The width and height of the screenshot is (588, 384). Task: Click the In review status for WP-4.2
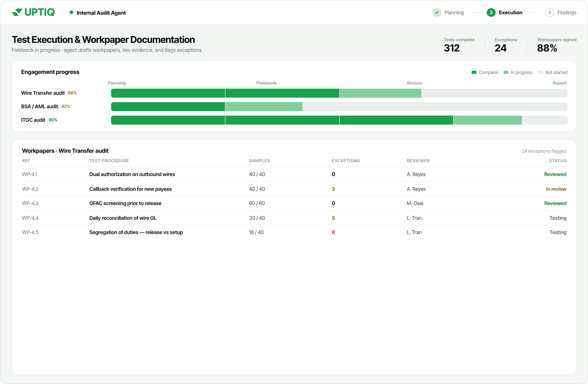556,189
